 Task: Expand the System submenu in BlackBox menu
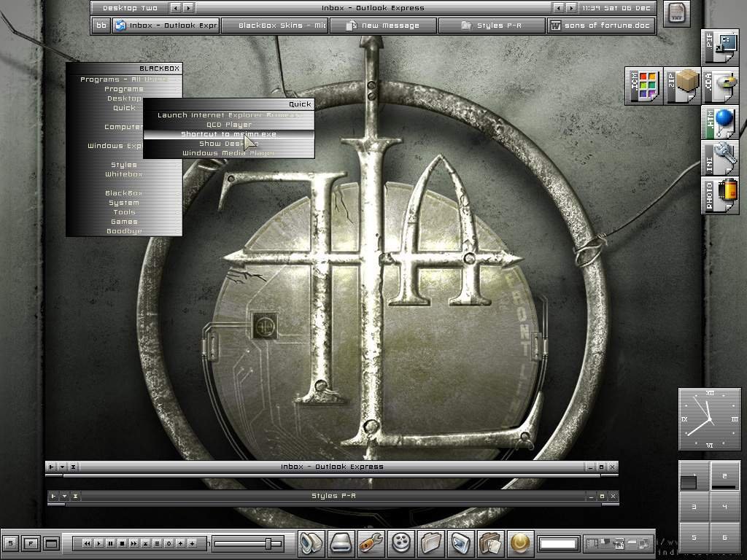click(x=124, y=203)
